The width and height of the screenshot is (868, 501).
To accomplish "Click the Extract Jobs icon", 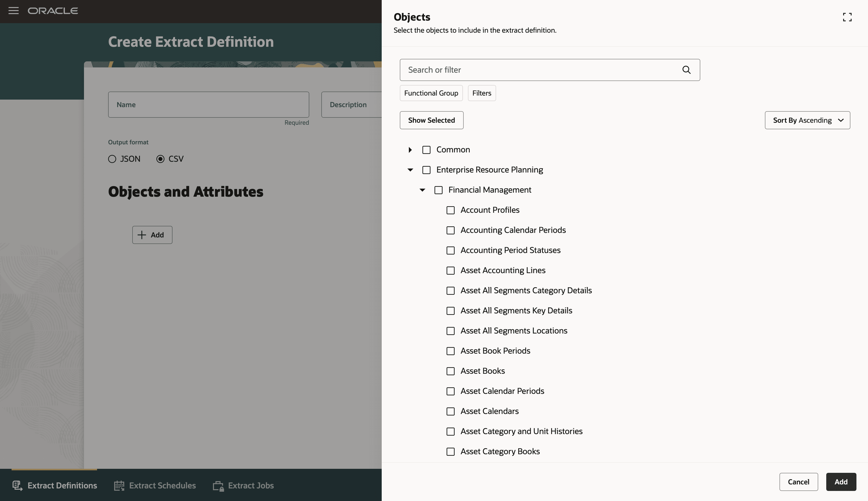I will tap(218, 485).
